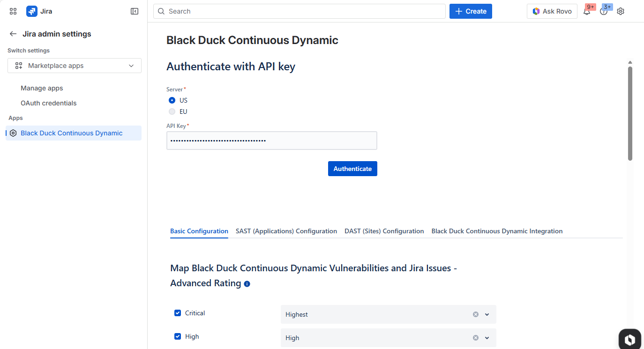Open the Atlassian app switcher grid

pyautogui.click(x=13, y=11)
